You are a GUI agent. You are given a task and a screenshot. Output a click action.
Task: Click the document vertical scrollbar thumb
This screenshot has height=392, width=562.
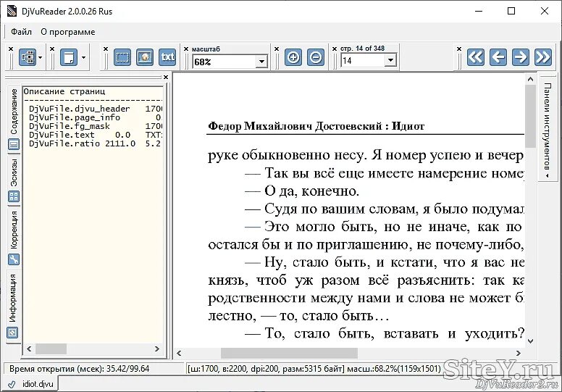pos(530,116)
